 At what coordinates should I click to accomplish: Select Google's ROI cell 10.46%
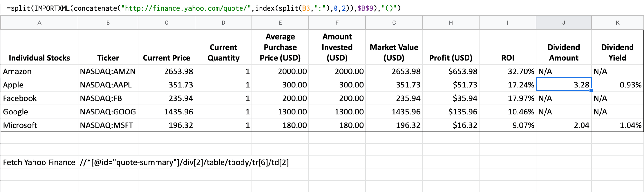point(508,112)
